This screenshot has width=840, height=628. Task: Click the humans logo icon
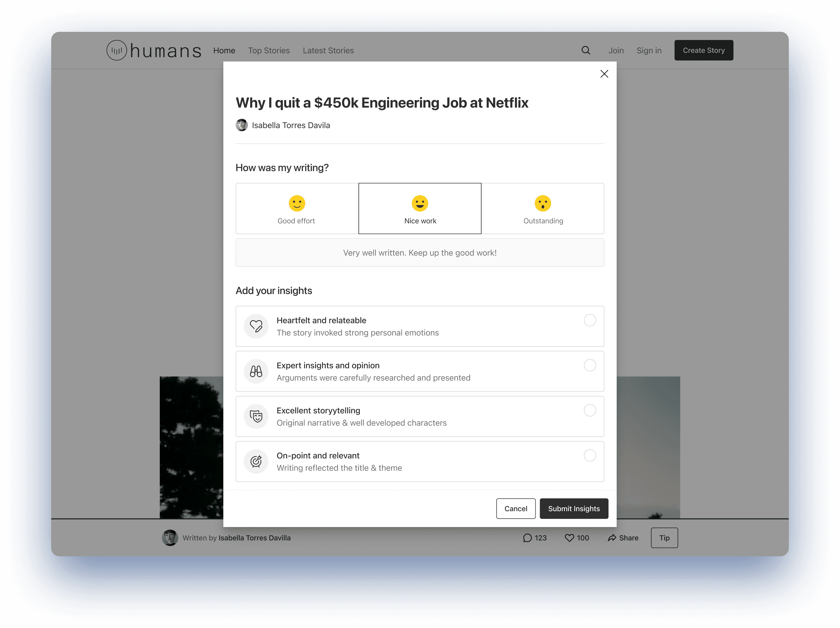click(x=117, y=50)
